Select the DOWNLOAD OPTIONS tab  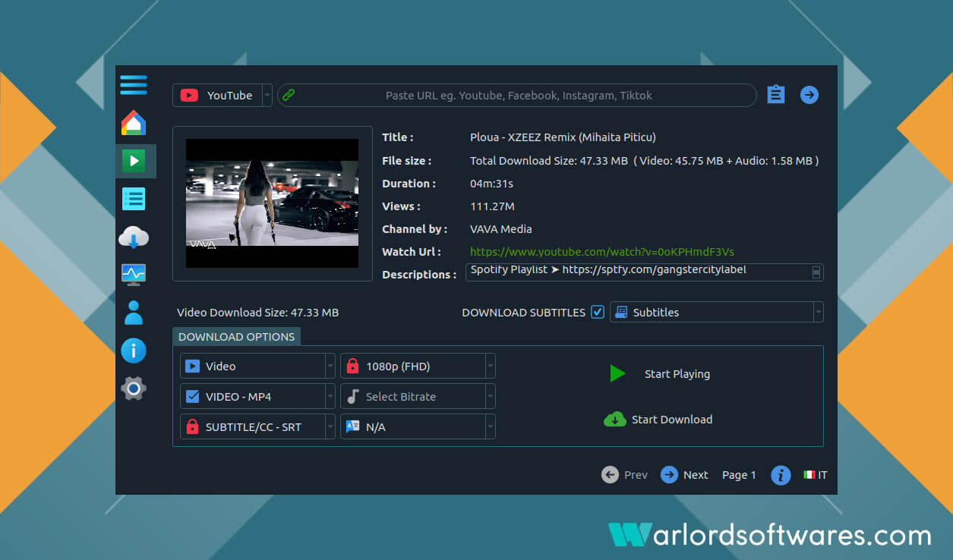(236, 336)
